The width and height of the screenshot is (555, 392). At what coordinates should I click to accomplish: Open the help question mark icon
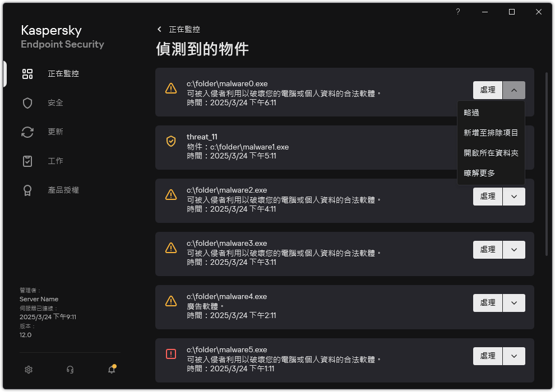[457, 11]
